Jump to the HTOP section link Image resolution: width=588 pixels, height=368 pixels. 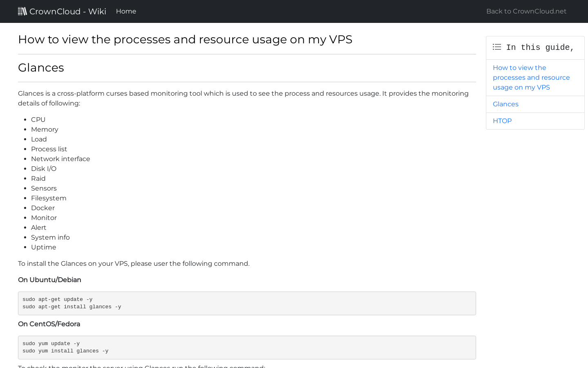(x=502, y=121)
